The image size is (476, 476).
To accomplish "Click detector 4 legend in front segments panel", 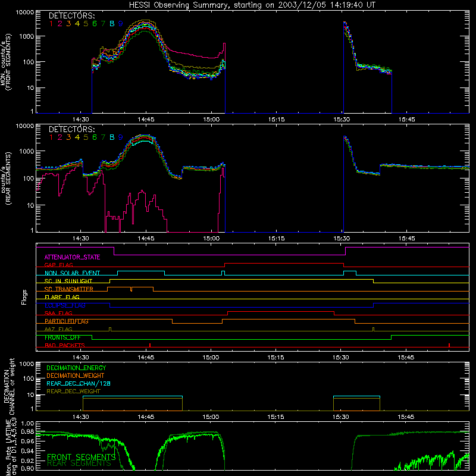I will tap(77, 24).
